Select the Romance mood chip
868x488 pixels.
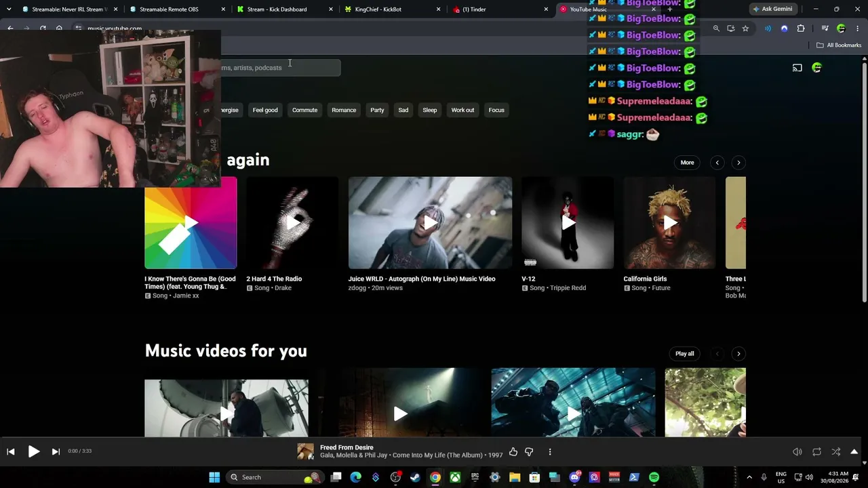pyautogui.click(x=344, y=110)
